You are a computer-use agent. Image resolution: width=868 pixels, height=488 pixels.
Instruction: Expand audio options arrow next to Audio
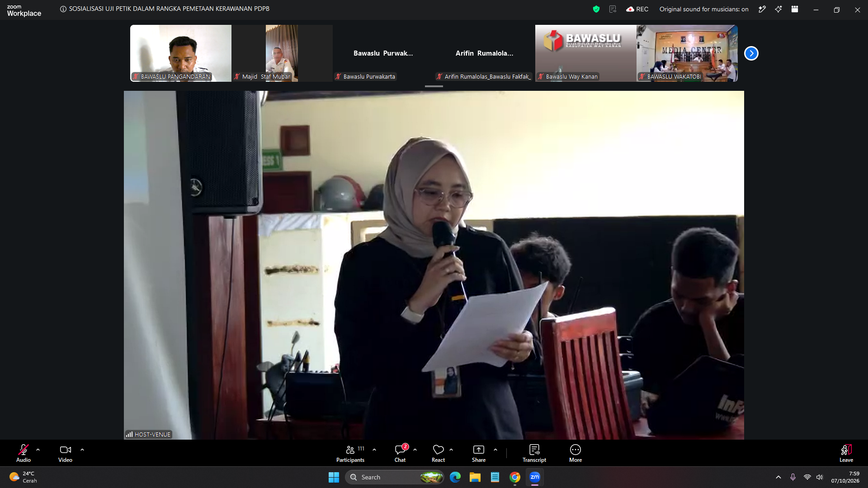38,450
